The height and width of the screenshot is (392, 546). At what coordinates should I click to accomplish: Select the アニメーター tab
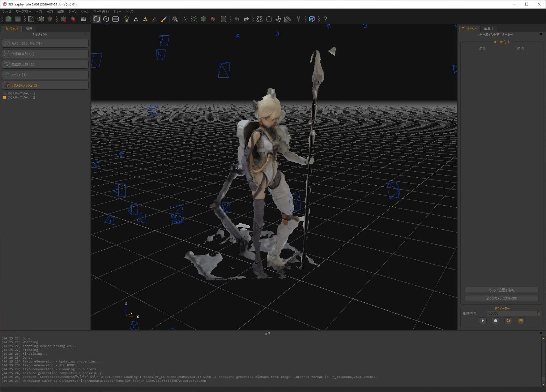[x=469, y=29]
